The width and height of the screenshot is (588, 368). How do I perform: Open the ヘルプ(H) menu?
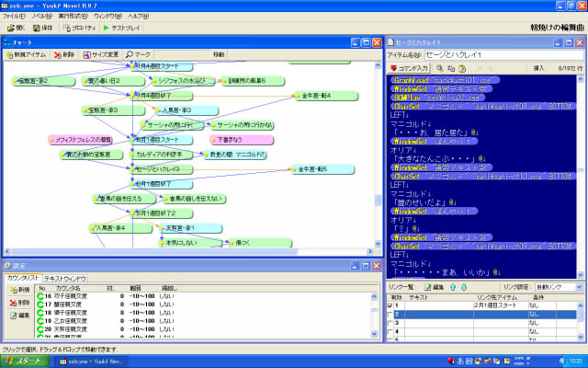[139, 17]
